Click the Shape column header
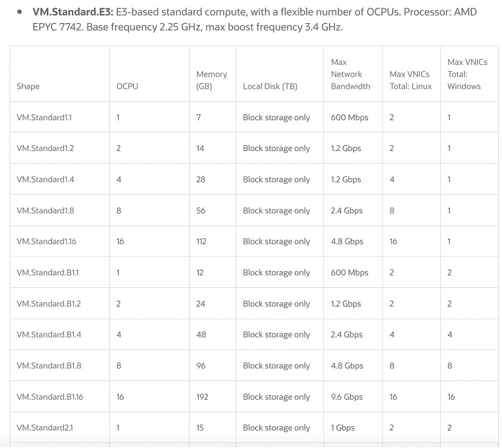Screen dimensions: 502x448 point(28,87)
